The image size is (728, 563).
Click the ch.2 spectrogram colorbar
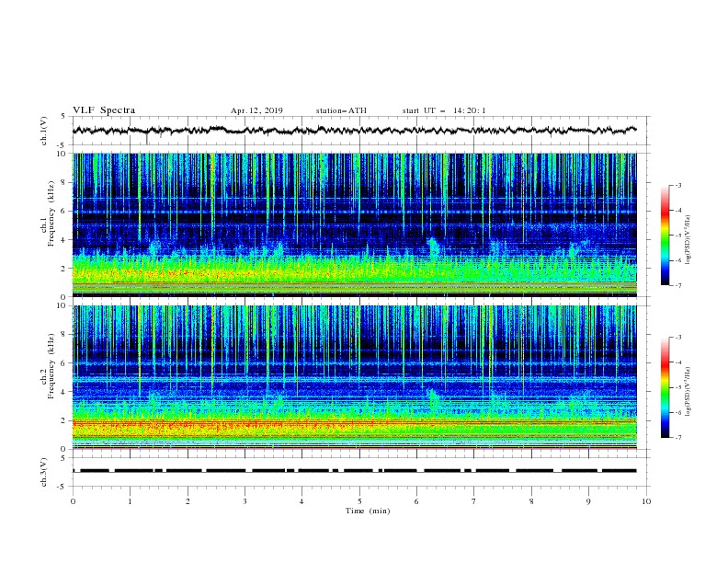click(665, 387)
